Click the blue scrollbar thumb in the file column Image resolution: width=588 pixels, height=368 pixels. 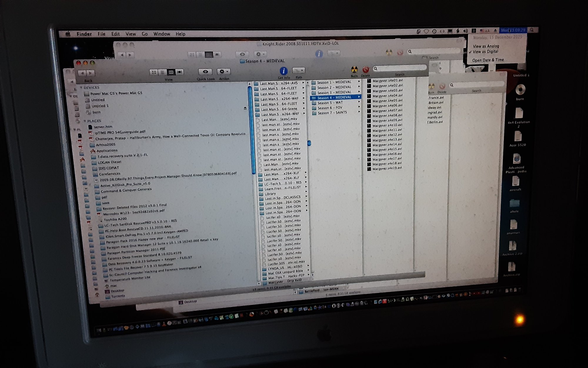pyautogui.click(x=309, y=143)
